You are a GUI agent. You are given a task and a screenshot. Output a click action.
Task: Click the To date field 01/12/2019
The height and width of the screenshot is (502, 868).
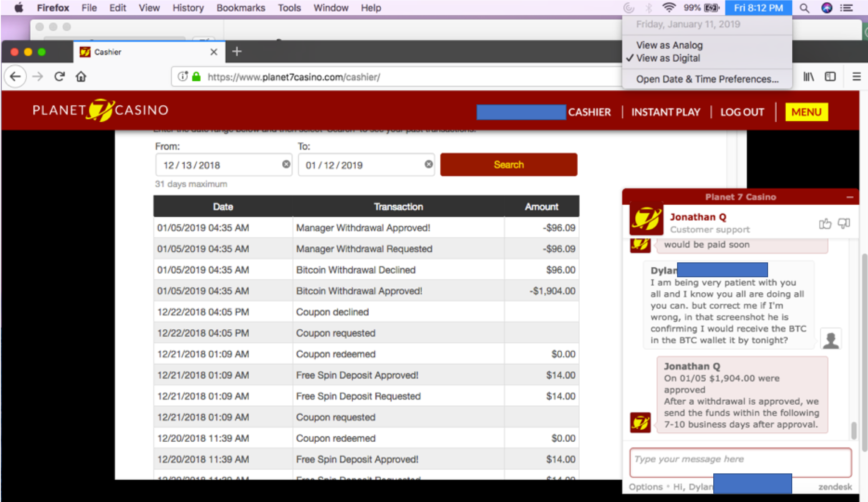point(366,165)
